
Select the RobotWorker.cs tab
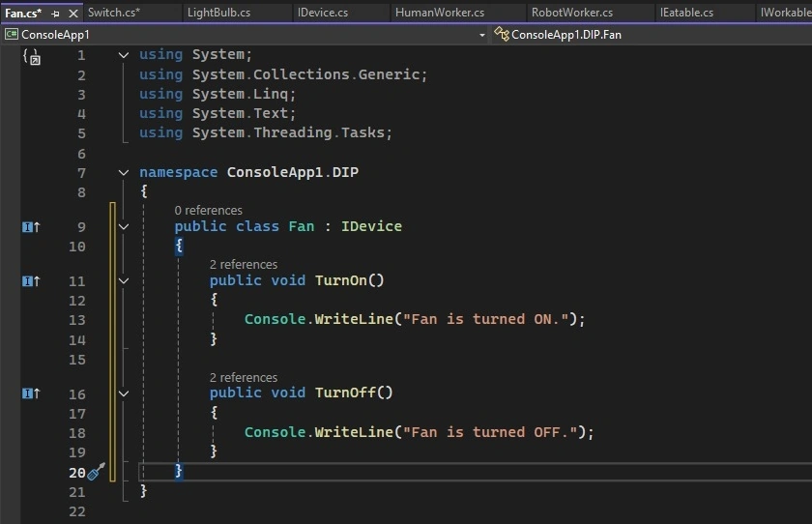[x=571, y=13]
